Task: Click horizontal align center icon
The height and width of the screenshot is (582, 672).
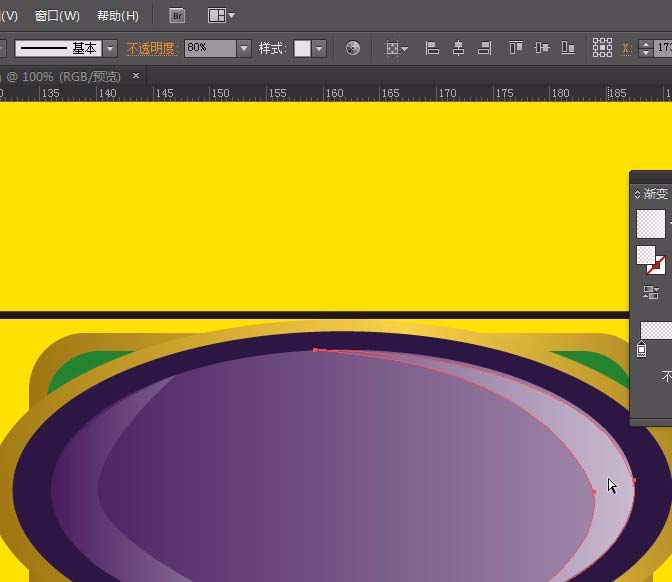Action: pos(458,48)
